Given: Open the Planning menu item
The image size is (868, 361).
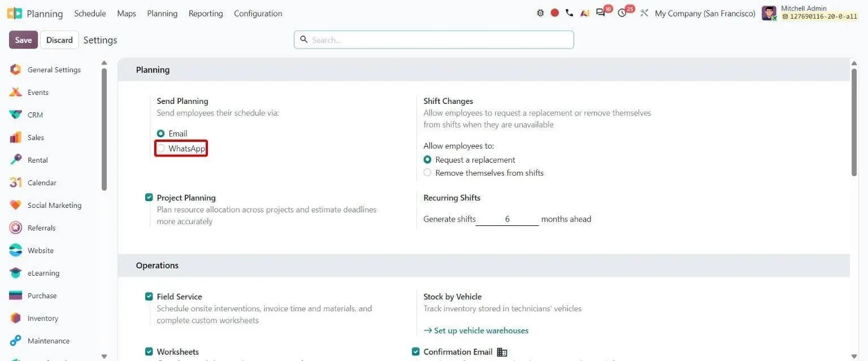Looking at the screenshot, I should 162,14.
